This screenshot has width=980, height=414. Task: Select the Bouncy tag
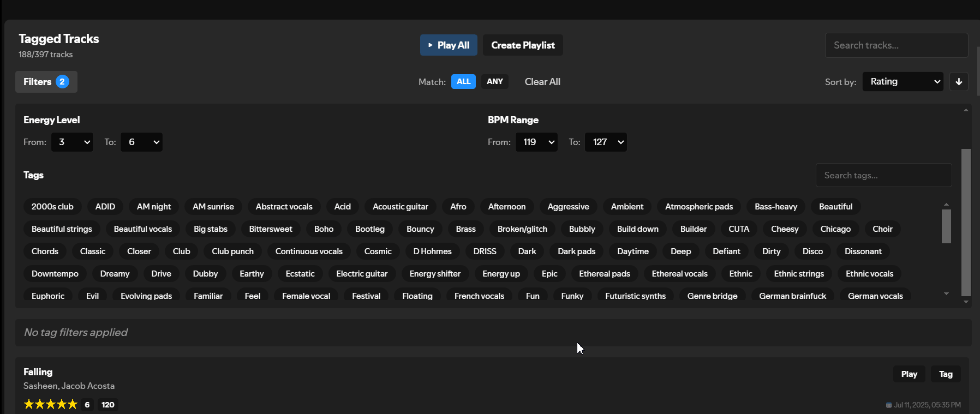click(420, 229)
